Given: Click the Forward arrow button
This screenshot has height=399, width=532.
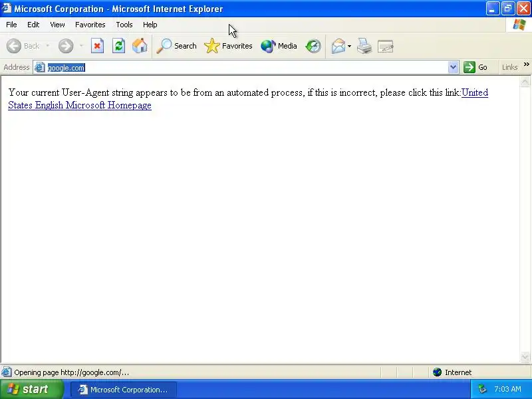Looking at the screenshot, I should tap(66, 46).
